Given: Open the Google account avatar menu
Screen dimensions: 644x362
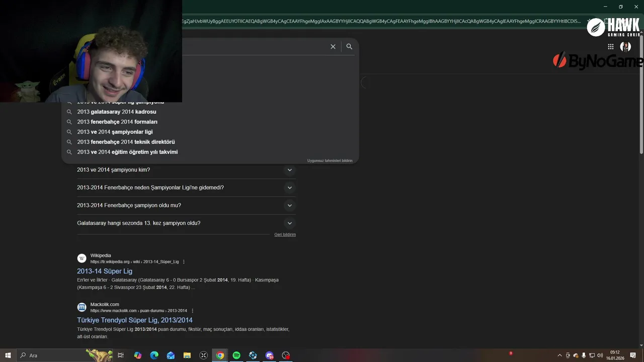Looking at the screenshot, I should click(x=625, y=47).
